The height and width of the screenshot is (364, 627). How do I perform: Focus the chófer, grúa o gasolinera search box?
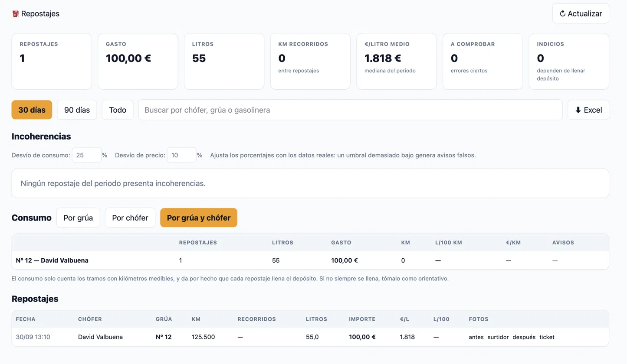pyautogui.click(x=350, y=110)
